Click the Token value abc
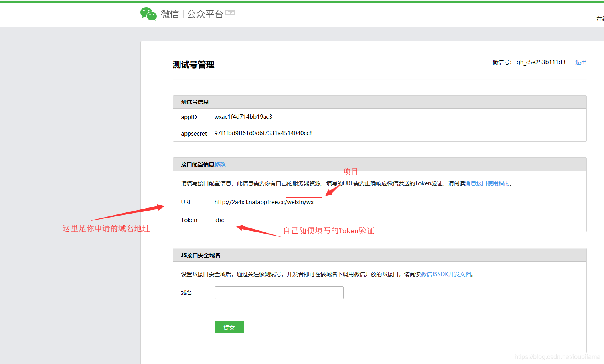 (x=219, y=220)
